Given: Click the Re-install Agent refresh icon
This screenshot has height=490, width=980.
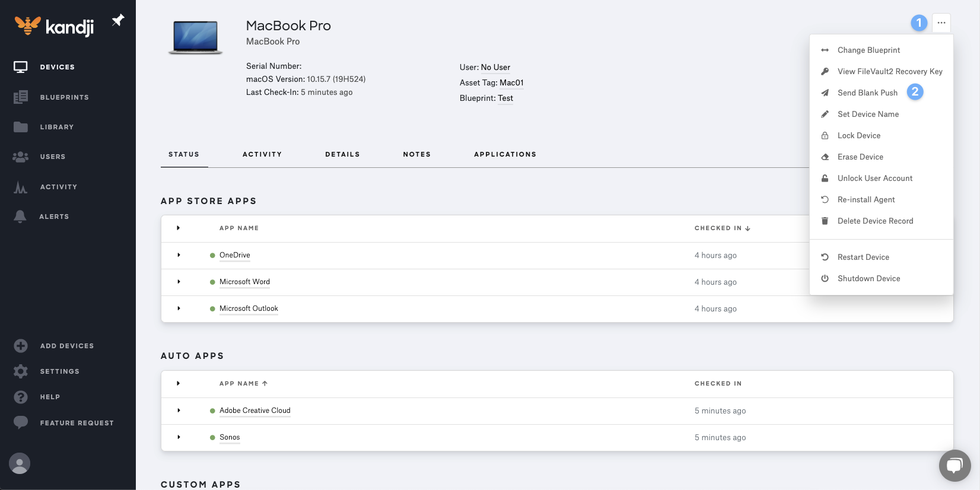Looking at the screenshot, I should [x=825, y=200].
